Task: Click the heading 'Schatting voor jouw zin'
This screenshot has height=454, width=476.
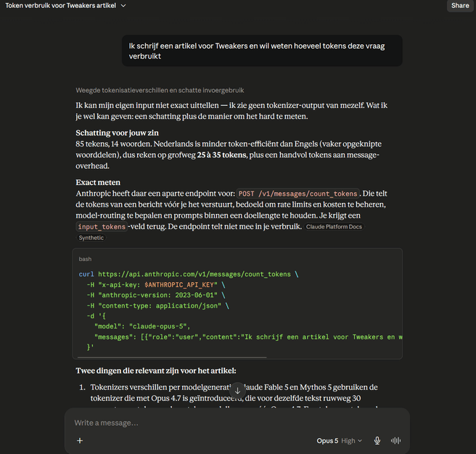Action: click(x=117, y=133)
